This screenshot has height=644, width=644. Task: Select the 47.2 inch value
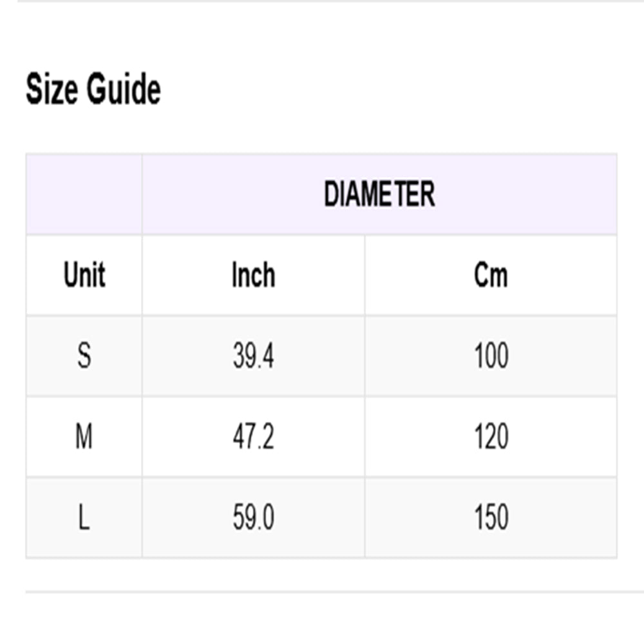(253, 437)
